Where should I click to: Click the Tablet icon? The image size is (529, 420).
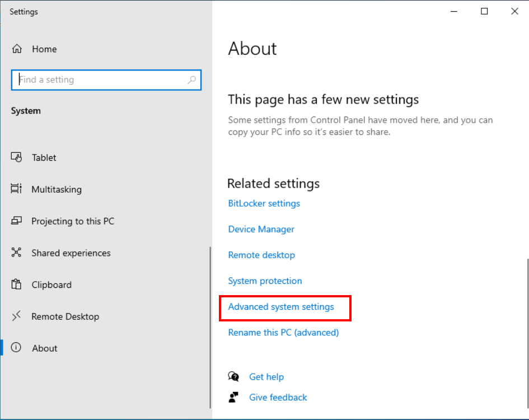(x=16, y=157)
